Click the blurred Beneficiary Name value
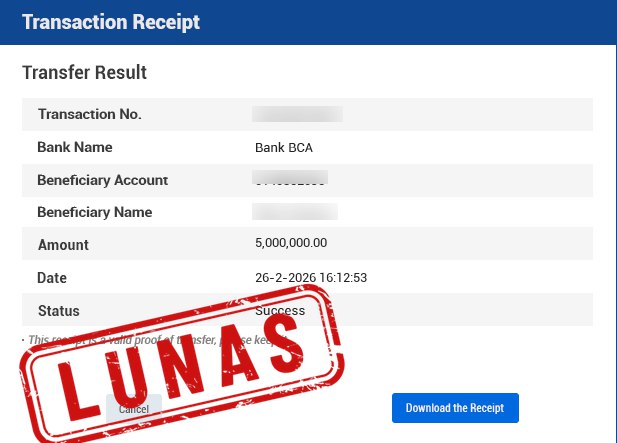Screen dimensions: 617x443 click(295, 211)
